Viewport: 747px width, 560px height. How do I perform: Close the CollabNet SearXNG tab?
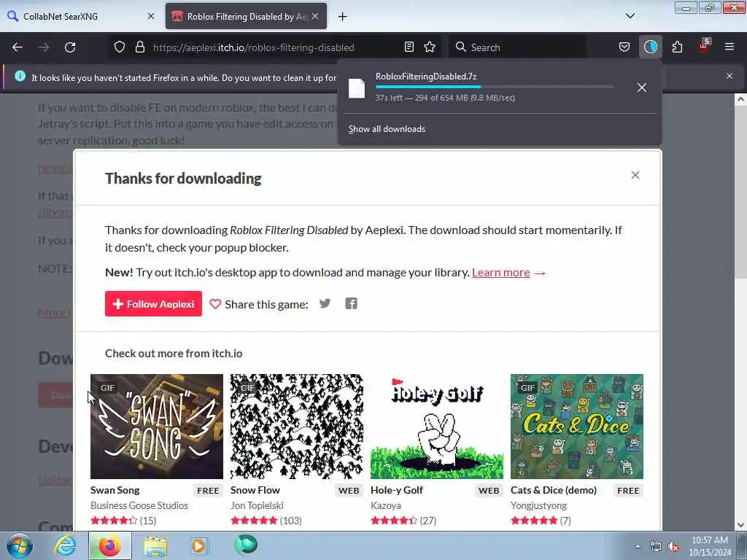[151, 16]
